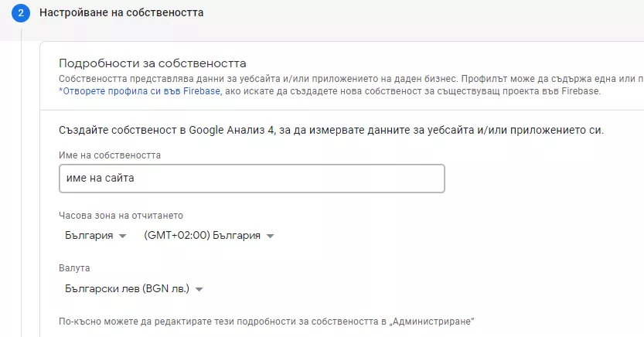The width and height of the screenshot is (644, 337).
Task: Open the country dropdown showing "България"
Action: [95, 236]
